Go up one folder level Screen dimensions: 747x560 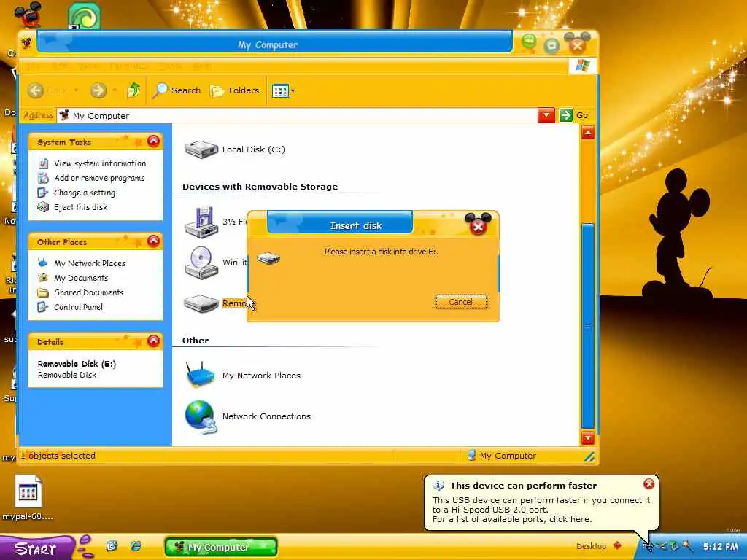(x=134, y=90)
